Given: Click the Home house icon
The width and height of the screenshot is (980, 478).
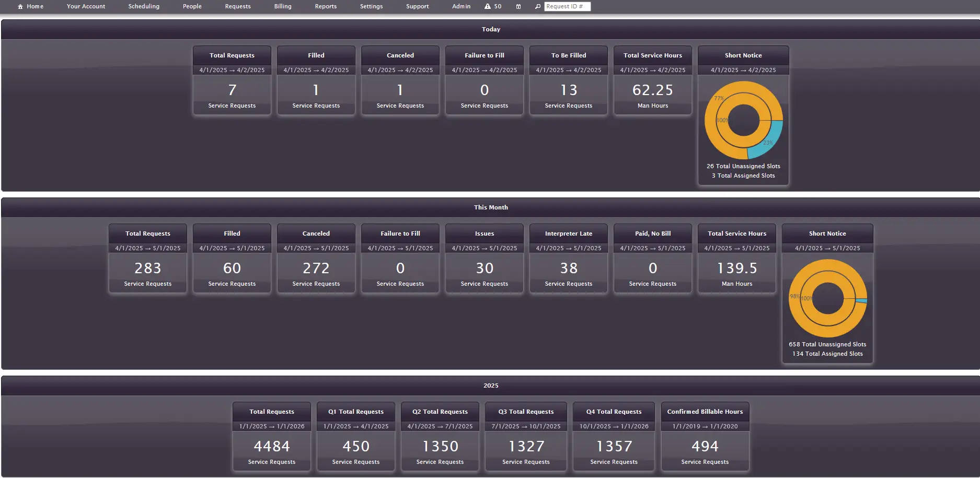Looking at the screenshot, I should [x=20, y=7].
